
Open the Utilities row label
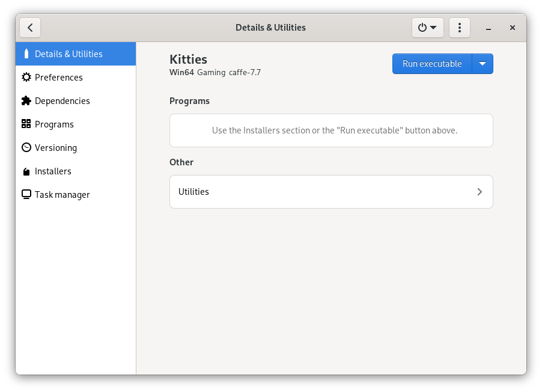click(194, 192)
